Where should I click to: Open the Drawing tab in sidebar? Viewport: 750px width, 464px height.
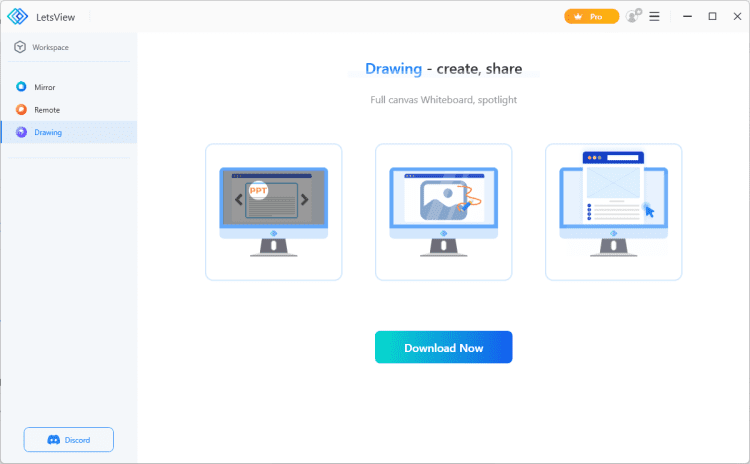click(x=69, y=132)
